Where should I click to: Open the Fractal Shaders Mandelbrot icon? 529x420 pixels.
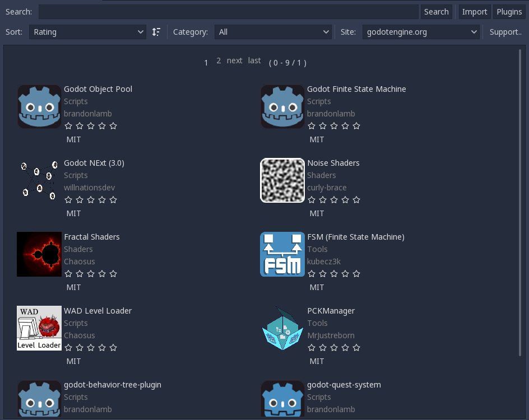coord(39,254)
